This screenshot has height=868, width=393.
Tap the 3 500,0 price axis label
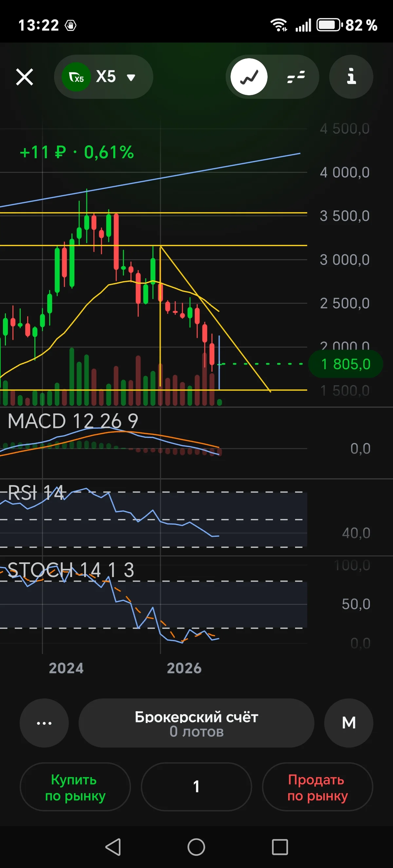345,216
